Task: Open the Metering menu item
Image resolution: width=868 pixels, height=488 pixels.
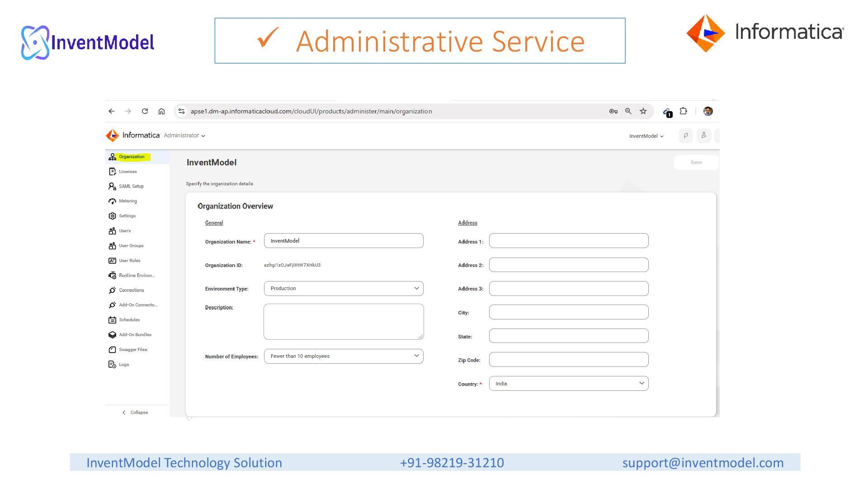Action: 128,201
